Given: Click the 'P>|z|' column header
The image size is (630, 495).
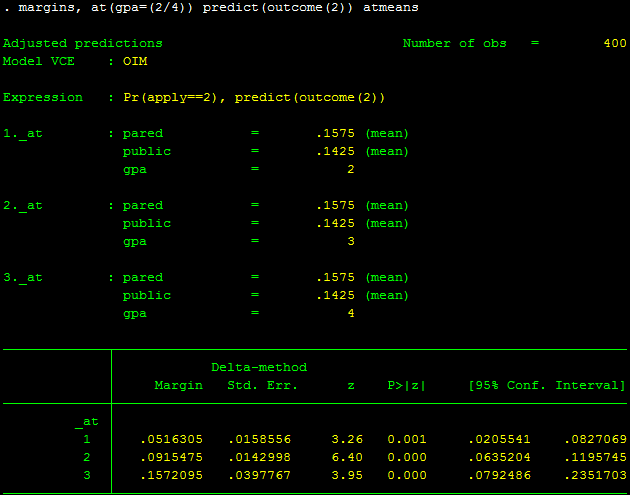Looking at the screenshot, I should click(x=406, y=386).
